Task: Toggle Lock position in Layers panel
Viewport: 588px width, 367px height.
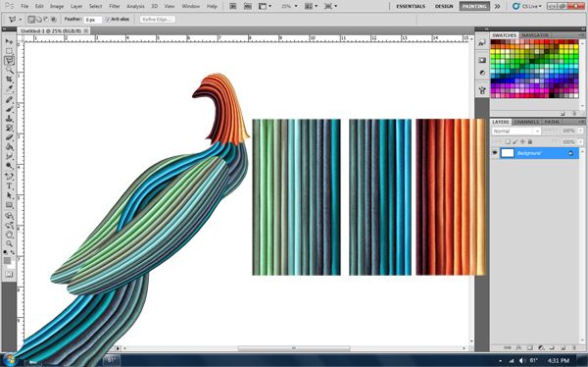Action: point(522,141)
